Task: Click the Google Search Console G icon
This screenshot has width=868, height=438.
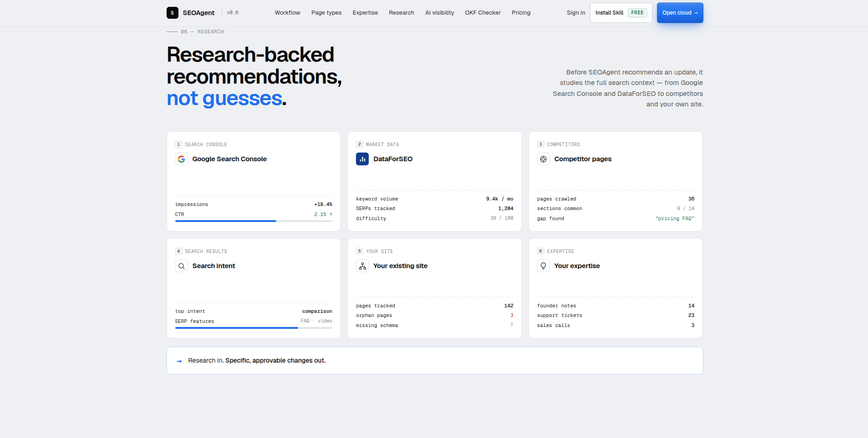Action: [x=182, y=159]
